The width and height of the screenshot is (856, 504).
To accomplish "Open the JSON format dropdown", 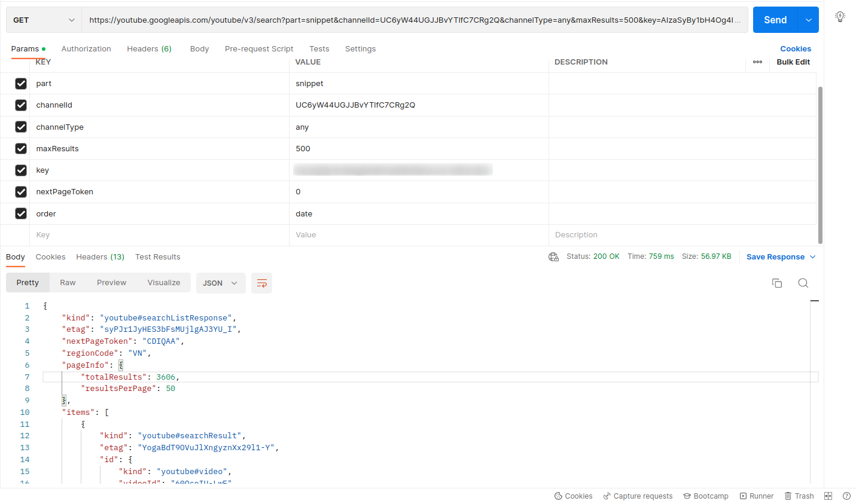I will click(220, 283).
